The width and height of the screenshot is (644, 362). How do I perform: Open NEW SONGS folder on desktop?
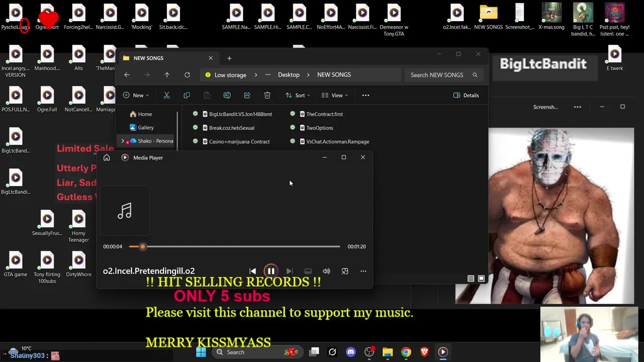(x=489, y=17)
